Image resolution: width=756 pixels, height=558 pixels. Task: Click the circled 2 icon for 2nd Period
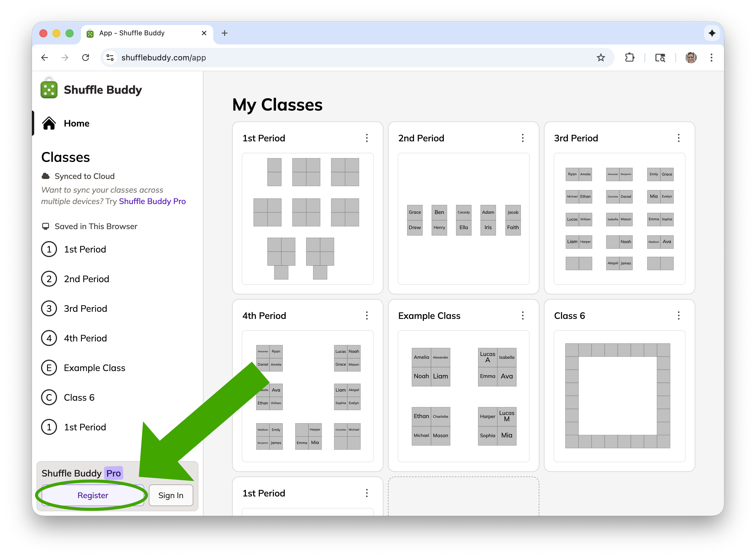point(49,279)
